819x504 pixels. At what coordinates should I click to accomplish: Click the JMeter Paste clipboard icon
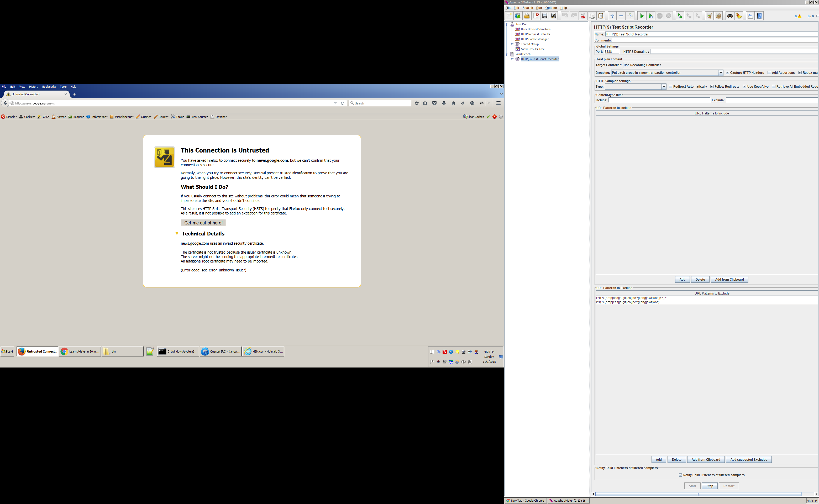coord(601,16)
